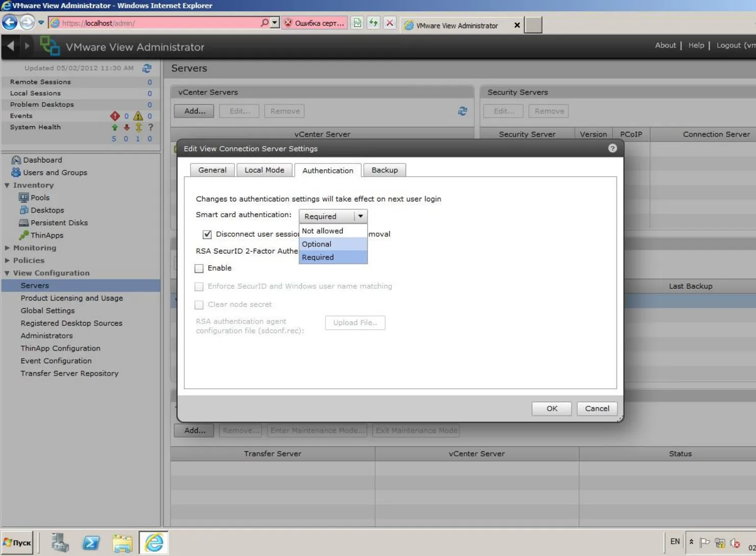The height and width of the screenshot is (556, 756).
Task: Click browser stop (red X) button
Action: (x=390, y=23)
